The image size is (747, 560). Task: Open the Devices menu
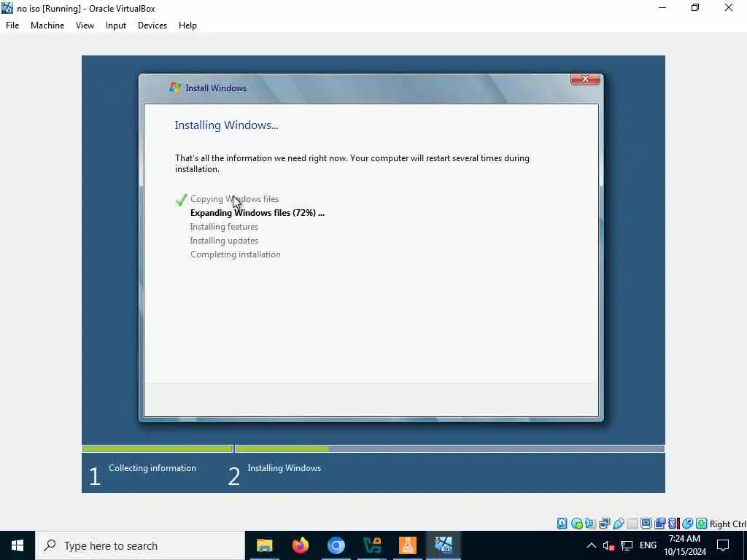click(x=152, y=26)
